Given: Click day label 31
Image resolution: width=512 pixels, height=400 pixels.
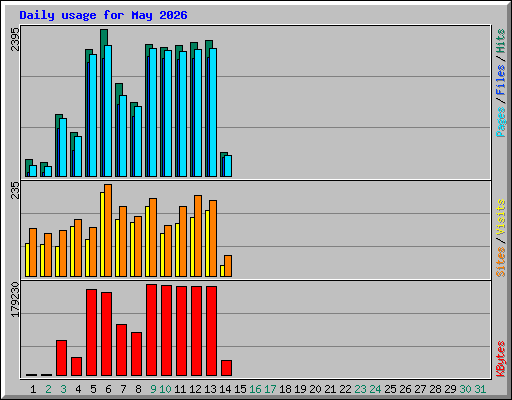Looking at the screenshot, I should (x=480, y=389).
